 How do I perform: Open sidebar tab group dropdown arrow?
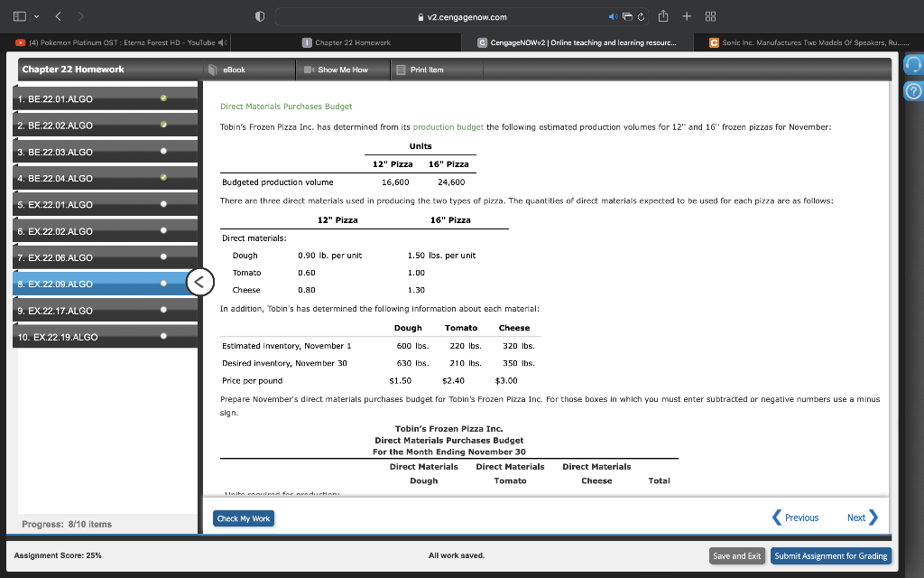pos(36,16)
